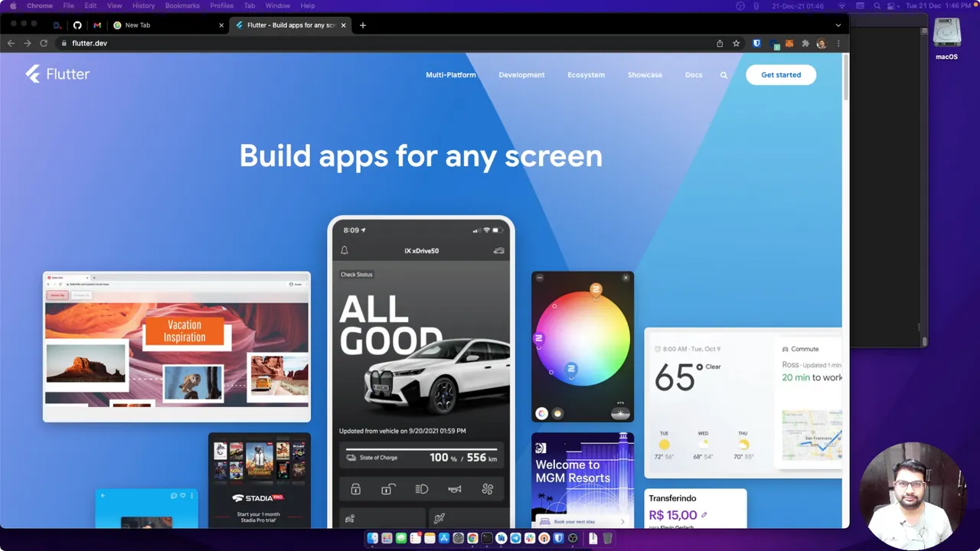
Task: Reload the flutter.dev page
Action: [x=44, y=44]
